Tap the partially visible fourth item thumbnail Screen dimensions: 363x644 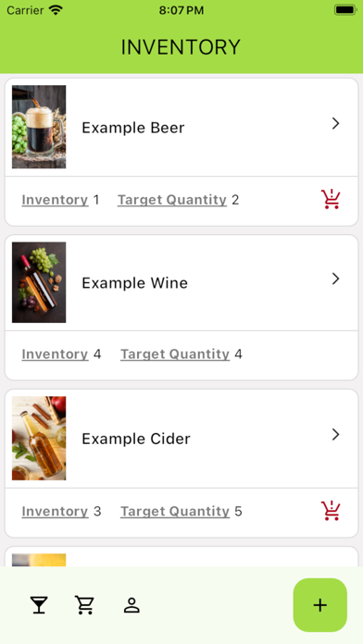coord(39,560)
